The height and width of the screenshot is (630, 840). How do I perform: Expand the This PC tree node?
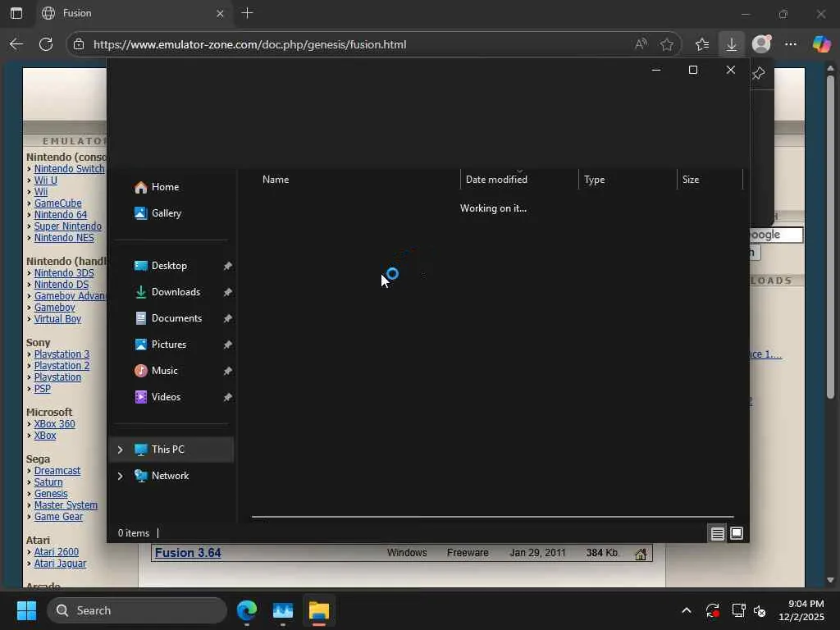tap(120, 450)
